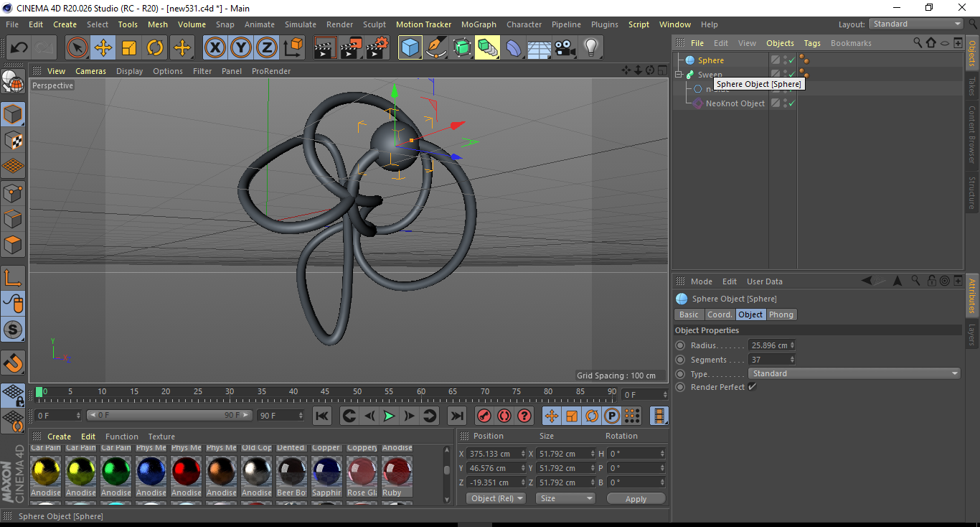Add a Cube primitive object
980x527 pixels.
coord(410,48)
